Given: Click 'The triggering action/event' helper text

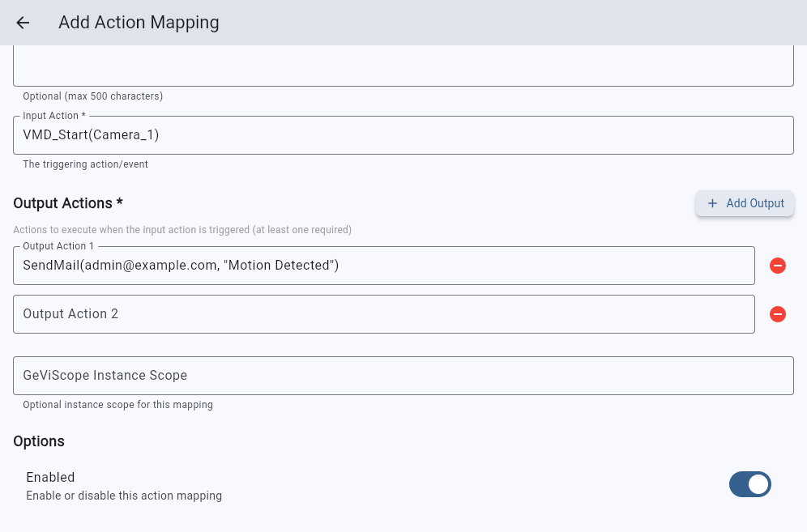Looking at the screenshot, I should tap(85, 164).
